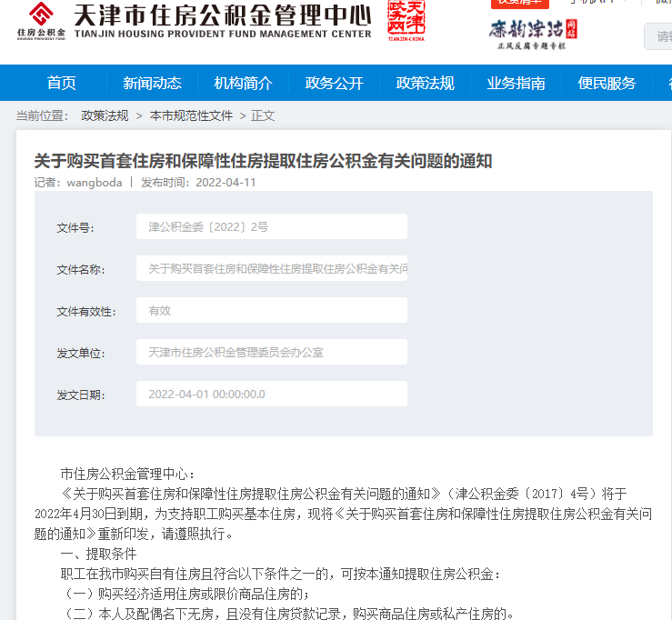672x620 pixels.
Task: Click the 文件号 field showing 津公积金委〔2022〕2号
Action: 272,226
